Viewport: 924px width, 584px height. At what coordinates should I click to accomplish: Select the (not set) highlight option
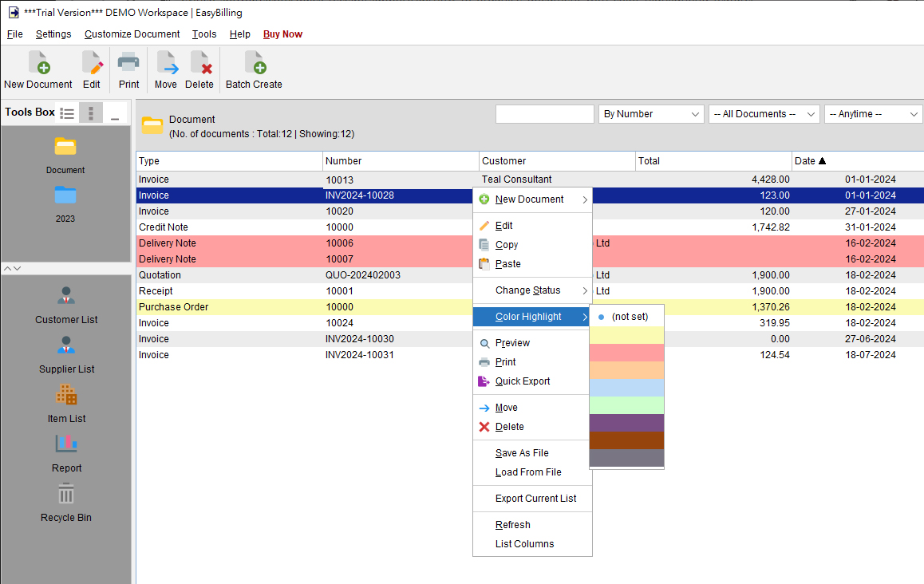tap(626, 317)
